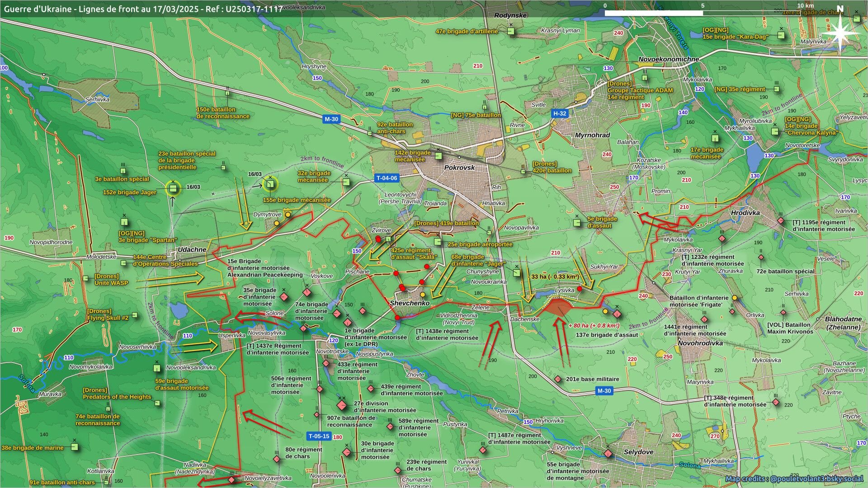
Task: Click the 80e régiment de chars label
Action: pyautogui.click(x=303, y=453)
